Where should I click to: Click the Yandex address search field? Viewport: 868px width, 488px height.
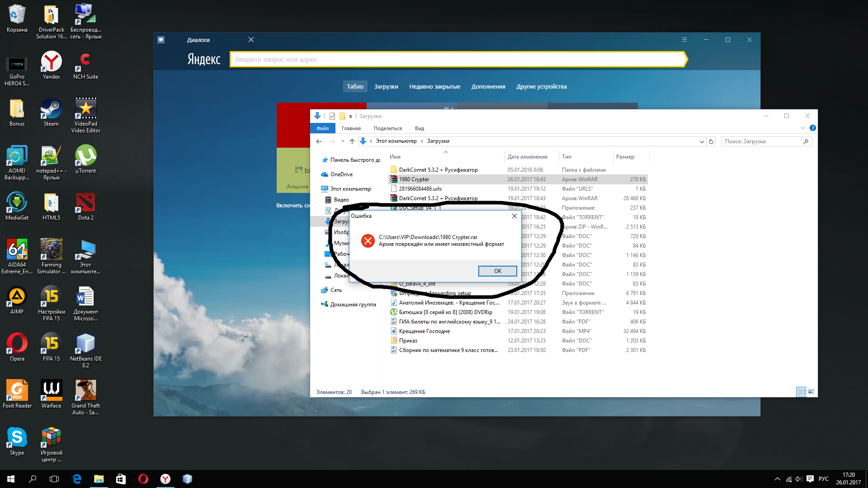pyautogui.click(x=457, y=60)
